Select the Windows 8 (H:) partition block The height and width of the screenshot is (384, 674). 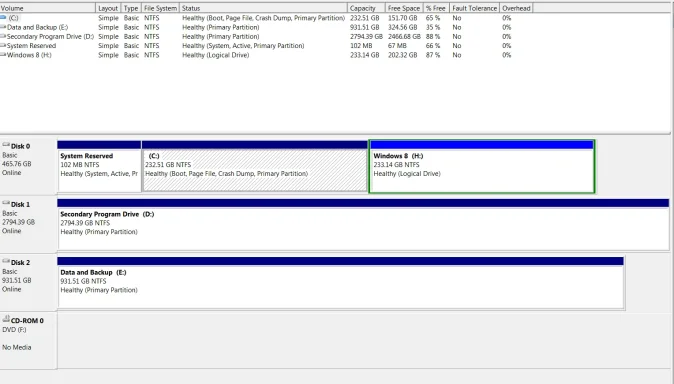click(x=482, y=166)
